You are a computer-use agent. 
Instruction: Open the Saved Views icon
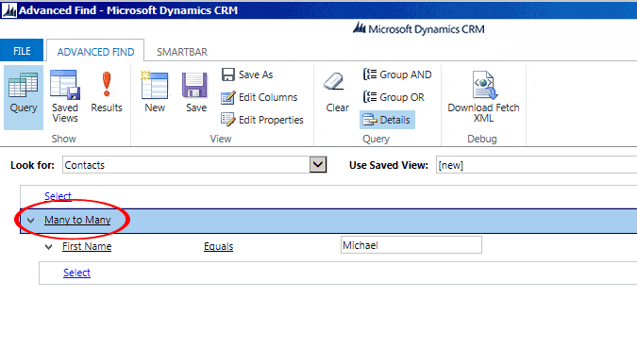pos(64,97)
